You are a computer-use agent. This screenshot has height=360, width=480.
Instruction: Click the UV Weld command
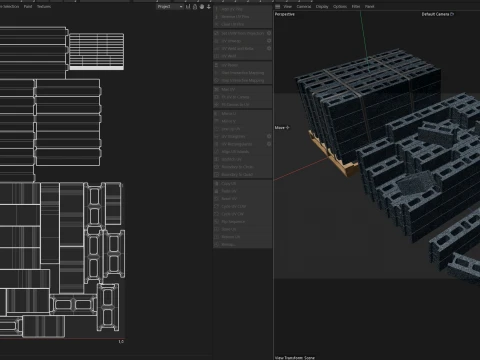click(243, 56)
